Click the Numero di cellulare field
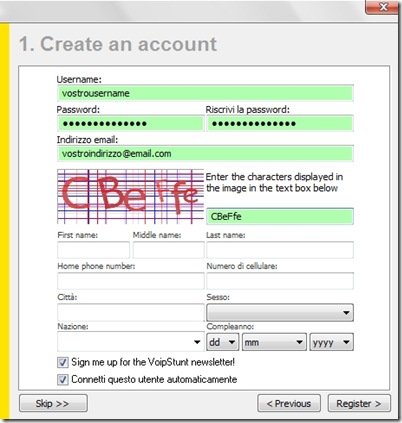Image resolution: width=402 pixels, height=423 pixels. pyautogui.click(x=280, y=281)
